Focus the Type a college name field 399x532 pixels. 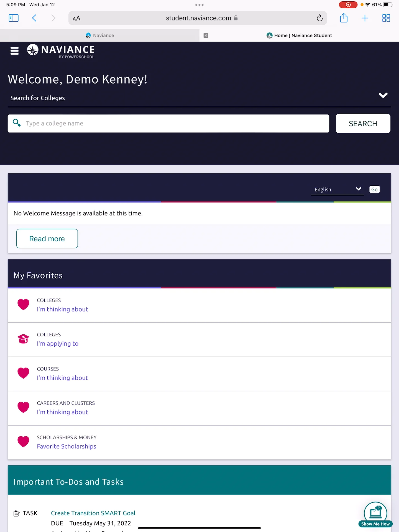pos(168,124)
